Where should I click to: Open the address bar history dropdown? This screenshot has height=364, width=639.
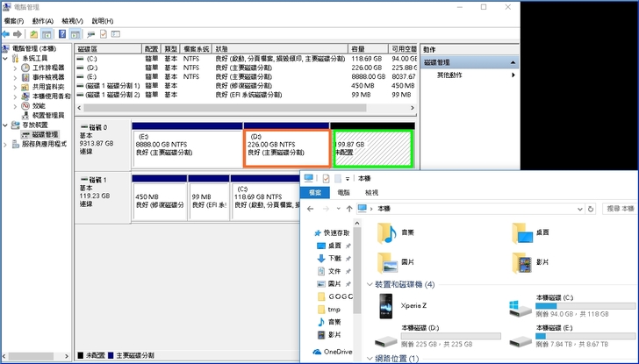[579, 209]
